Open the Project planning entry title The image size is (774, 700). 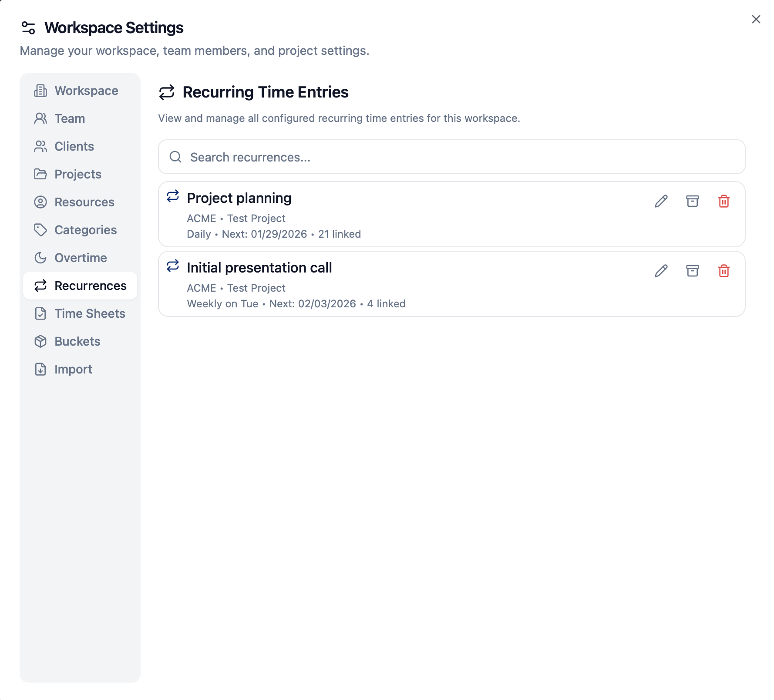(239, 198)
